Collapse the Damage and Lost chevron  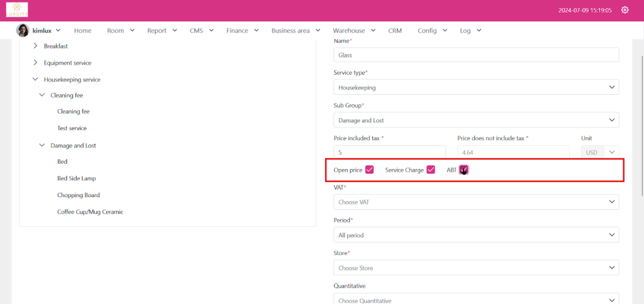pyautogui.click(x=42, y=145)
